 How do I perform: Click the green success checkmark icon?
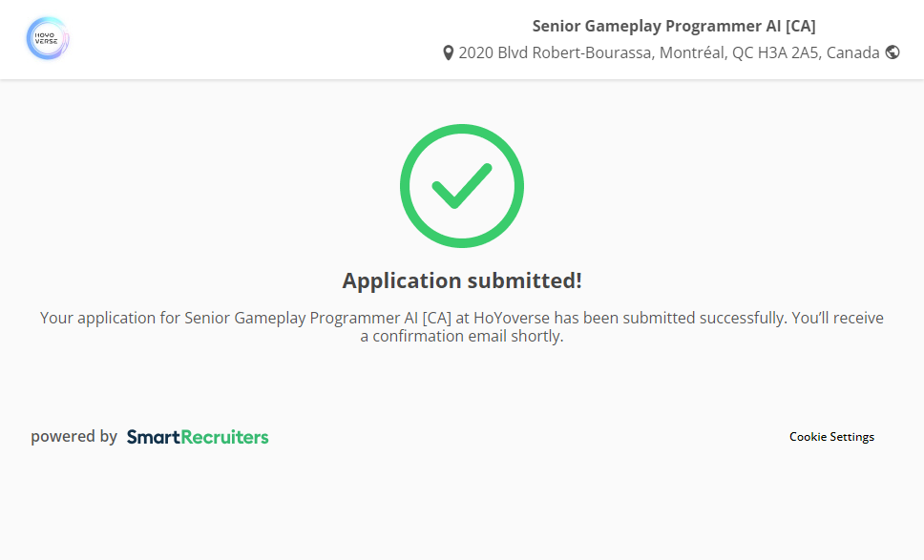(461, 186)
